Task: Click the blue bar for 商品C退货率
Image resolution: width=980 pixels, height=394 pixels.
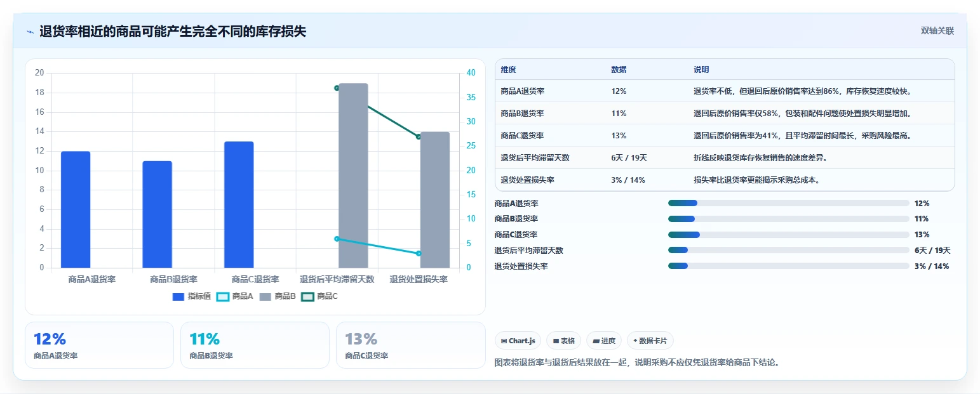Action: click(x=239, y=204)
